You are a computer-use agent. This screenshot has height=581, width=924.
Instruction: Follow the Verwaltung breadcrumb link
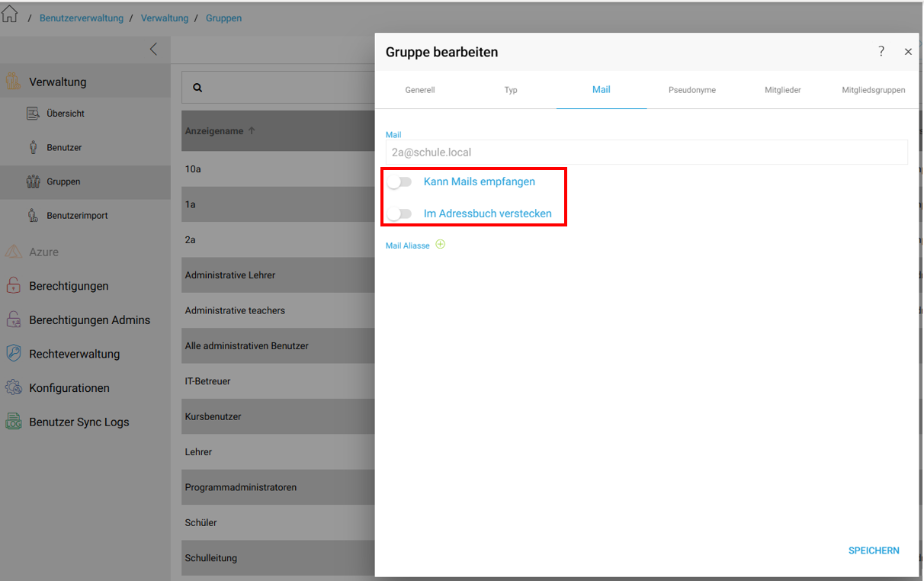(x=165, y=18)
